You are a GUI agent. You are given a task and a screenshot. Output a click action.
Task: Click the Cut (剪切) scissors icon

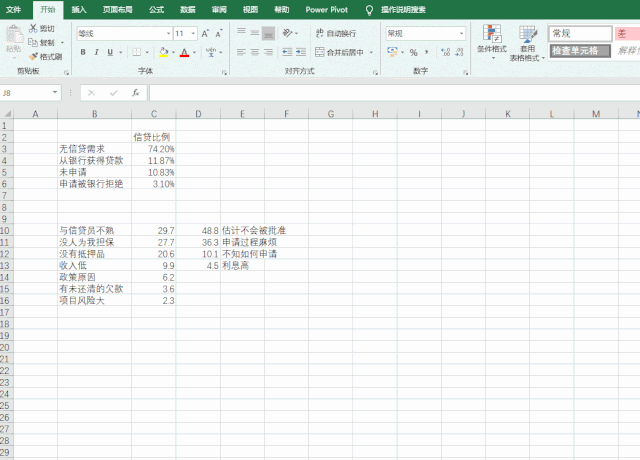click(x=33, y=29)
